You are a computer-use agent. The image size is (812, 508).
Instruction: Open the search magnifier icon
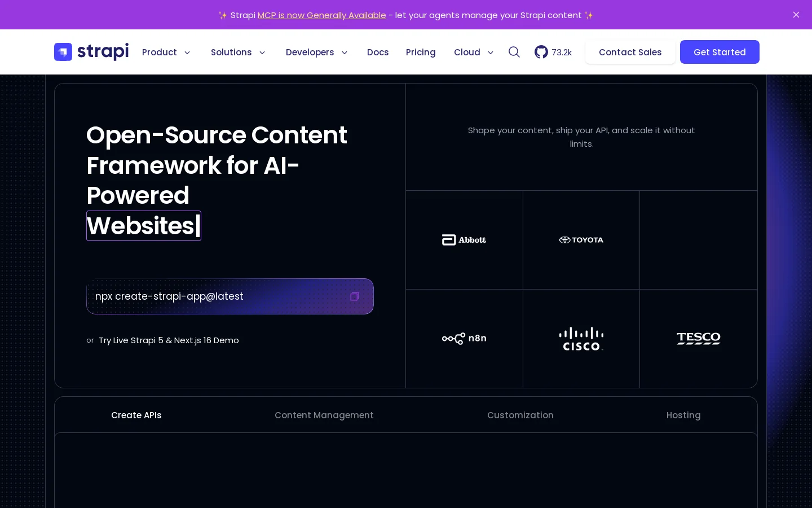514,52
